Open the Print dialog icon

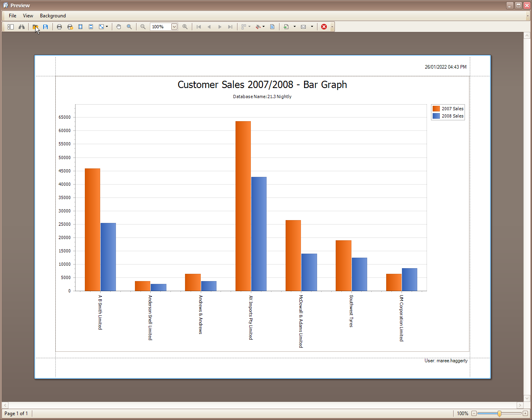[59, 27]
